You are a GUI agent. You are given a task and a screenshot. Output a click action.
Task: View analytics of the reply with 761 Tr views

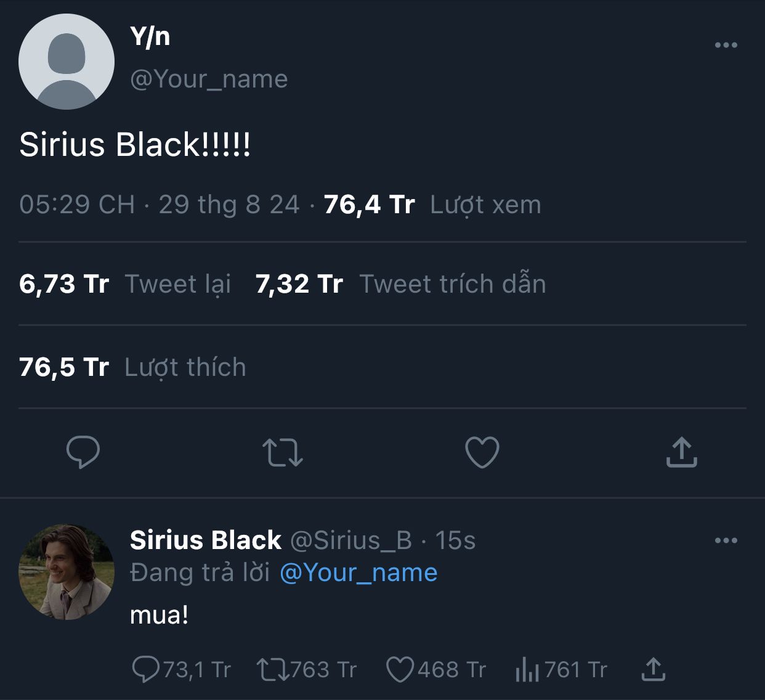click(527, 669)
